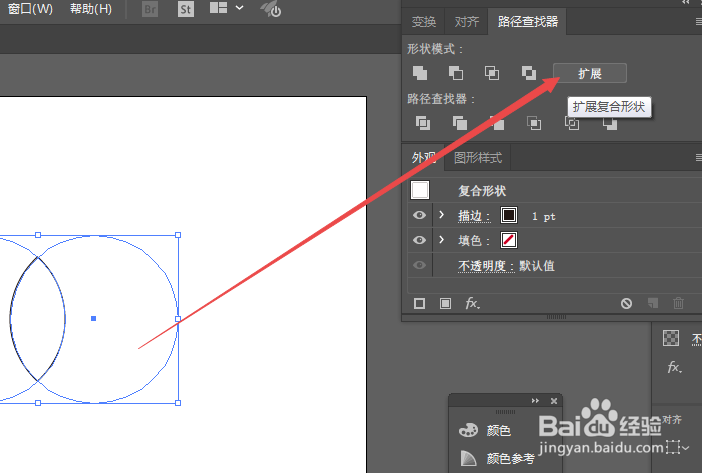Click the Minus Front shape mode icon
The height and width of the screenshot is (473, 702).
(456, 73)
